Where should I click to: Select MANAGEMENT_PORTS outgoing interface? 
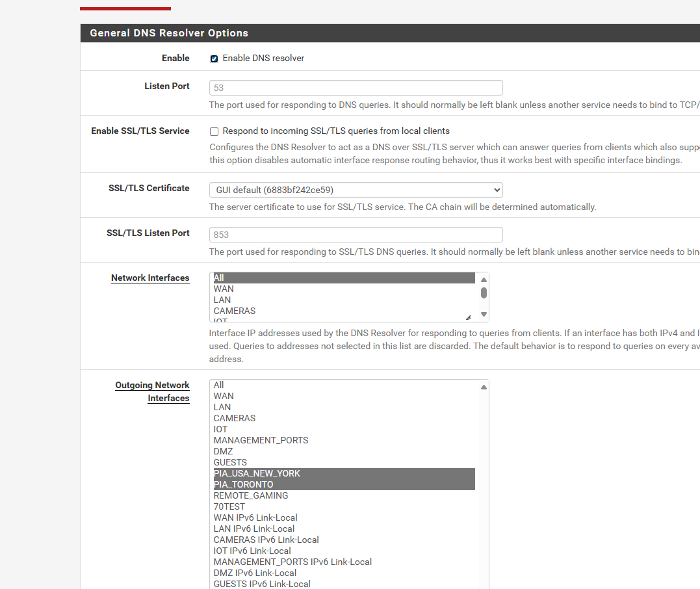(x=344, y=440)
